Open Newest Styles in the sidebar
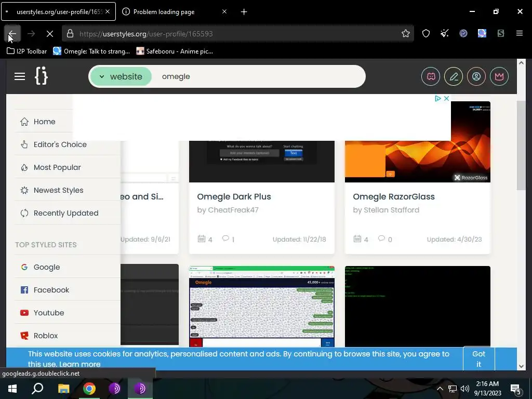This screenshot has width=532, height=399. tap(58, 190)
